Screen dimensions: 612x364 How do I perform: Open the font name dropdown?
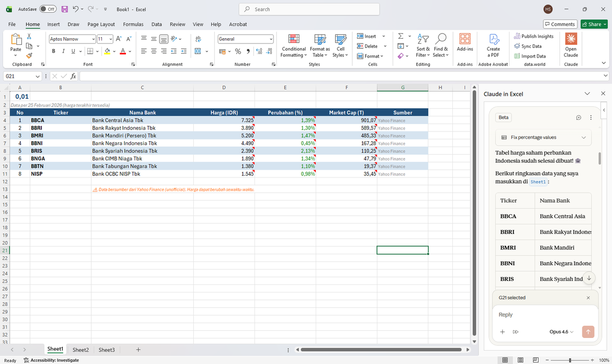(x=93, y=39)
